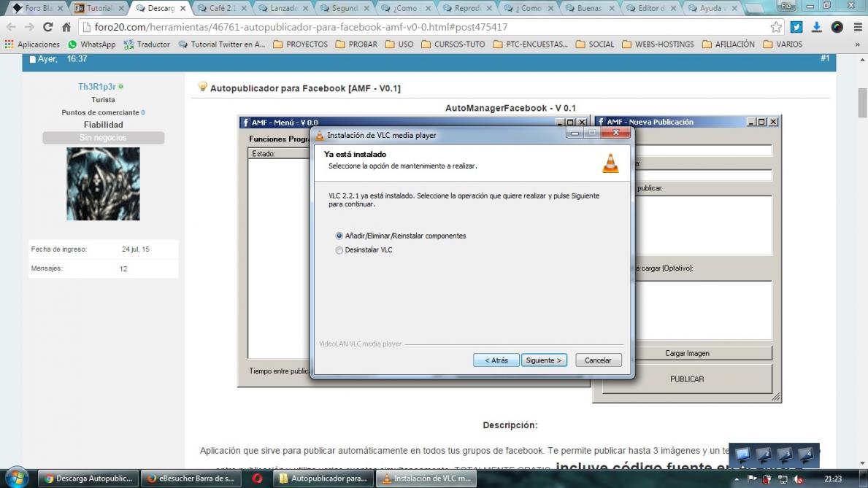Select Añadir/Eliminar/Reinstalar componentes option
Screen dimensions: 868x488
pos(339,236)
